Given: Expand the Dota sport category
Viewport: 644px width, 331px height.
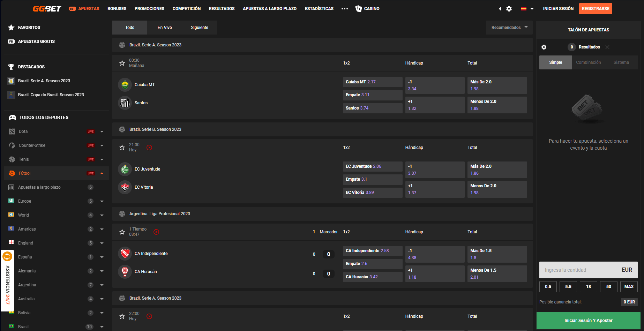Looking at the screenshot, I should pyautogui.click(x=102, y=131).
